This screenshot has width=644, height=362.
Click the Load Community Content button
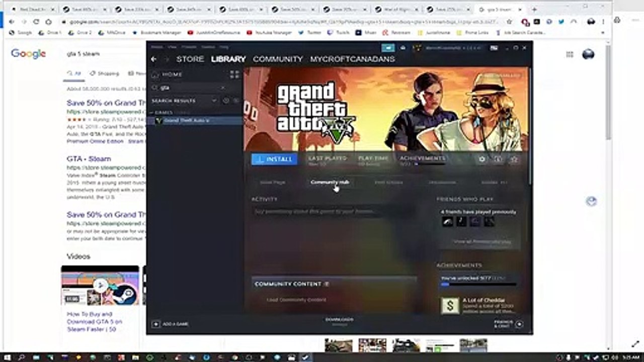click(x=296, y=300)
